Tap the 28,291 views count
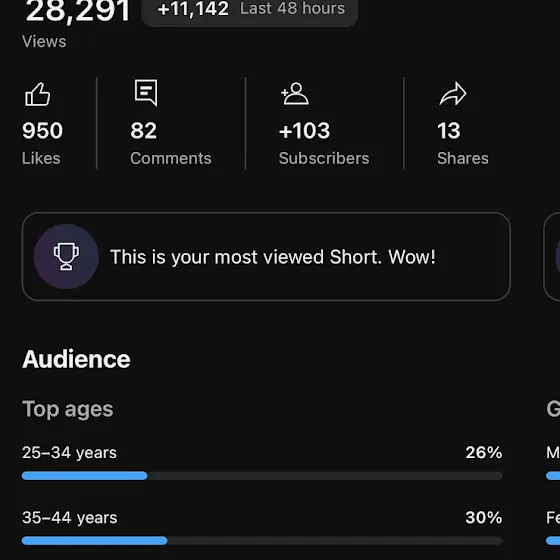This screenshot has width=560, height=560. (77, 11)
